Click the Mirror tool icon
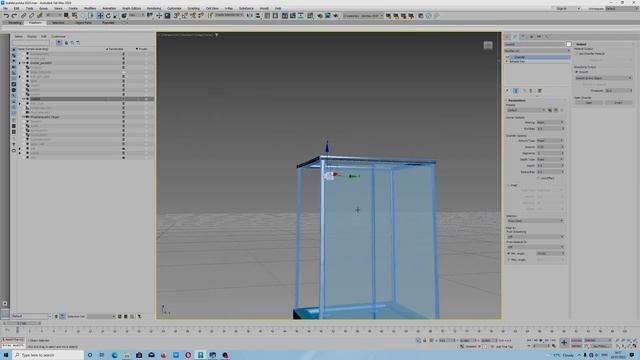 point(250,16)
